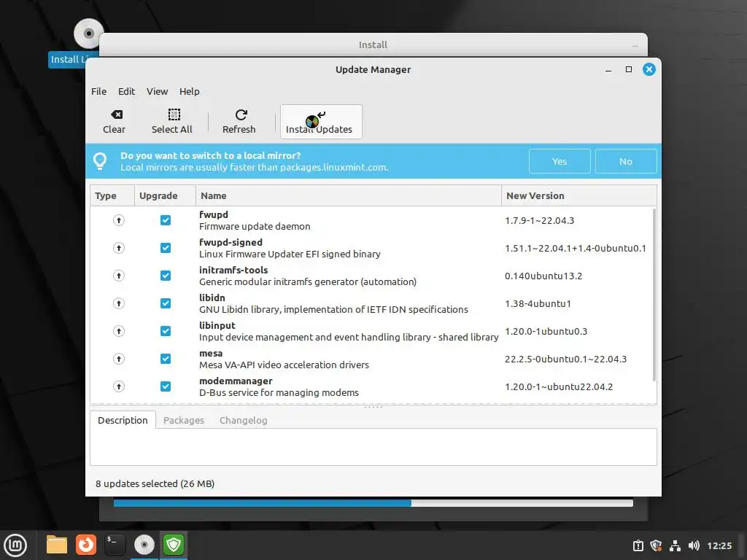Sort by the Type column header
Screen dimensions: 747x560
click(112, 195)
